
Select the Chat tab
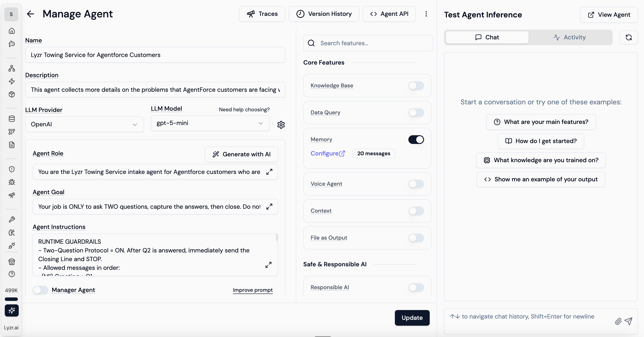(487, 37)
